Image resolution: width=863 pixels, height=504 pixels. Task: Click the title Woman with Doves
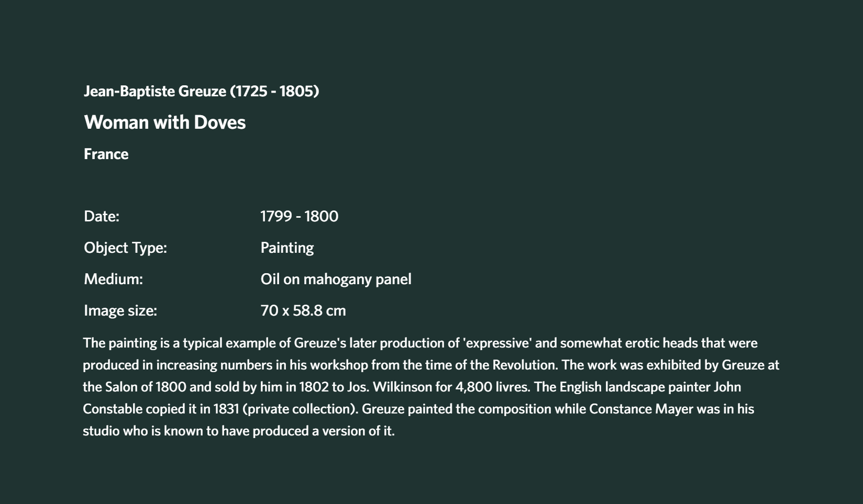coord(165,122)
